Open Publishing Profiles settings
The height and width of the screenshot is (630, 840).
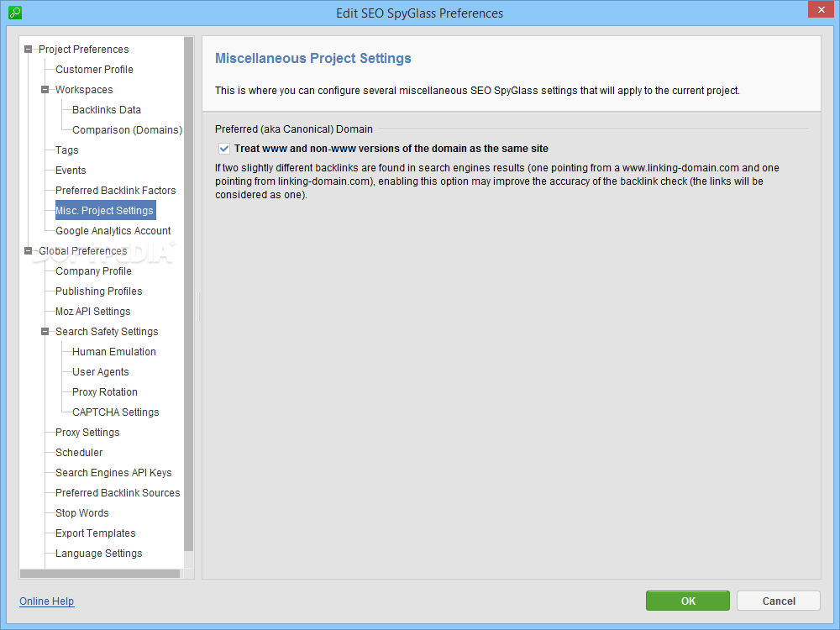pyautogui.click(x=98, y=291)
